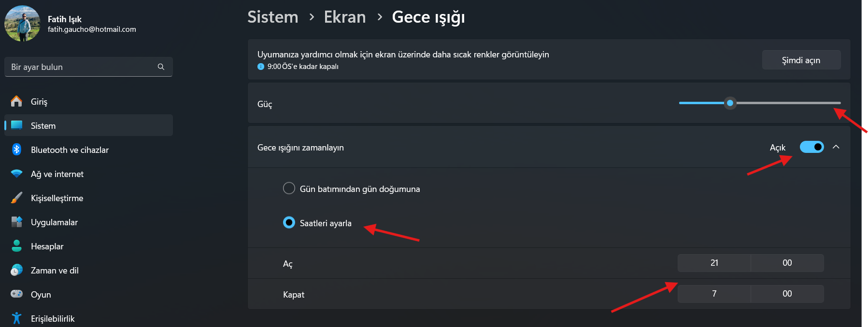The height and width of the screenshot is (327, 868).
Task: Select Gün batımından gün doğumuna option
Action: point(289,188)
